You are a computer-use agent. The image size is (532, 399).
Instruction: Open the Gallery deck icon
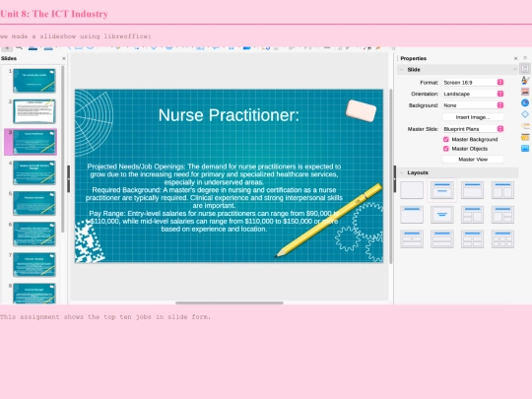click(525, 92)
